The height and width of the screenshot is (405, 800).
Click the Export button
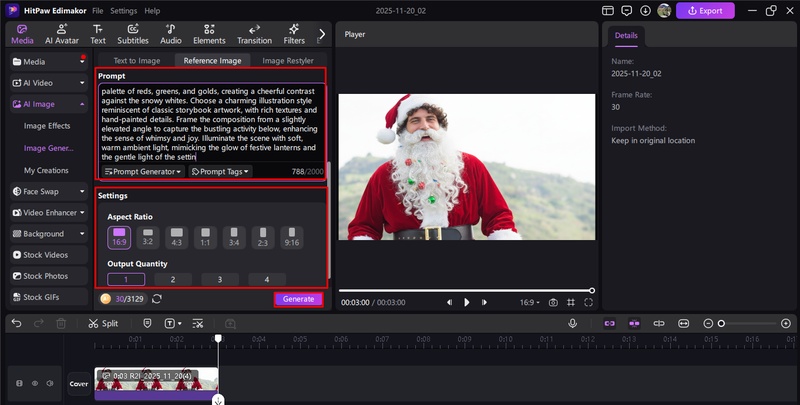click(x=705, y=11)
